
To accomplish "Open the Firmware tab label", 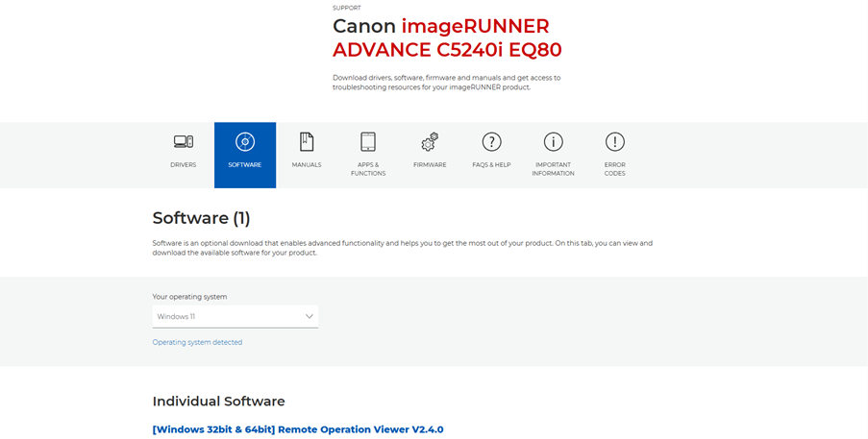I will tap(430, 165).
